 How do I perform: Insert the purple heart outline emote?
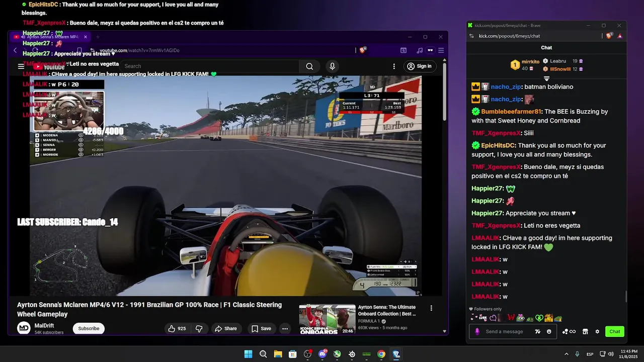pos(493,318)
